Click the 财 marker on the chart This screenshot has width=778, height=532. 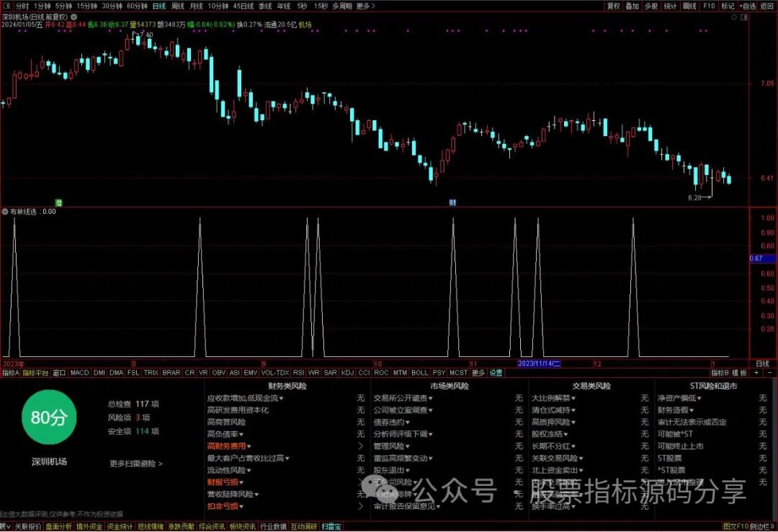click(x=452, y=202)
